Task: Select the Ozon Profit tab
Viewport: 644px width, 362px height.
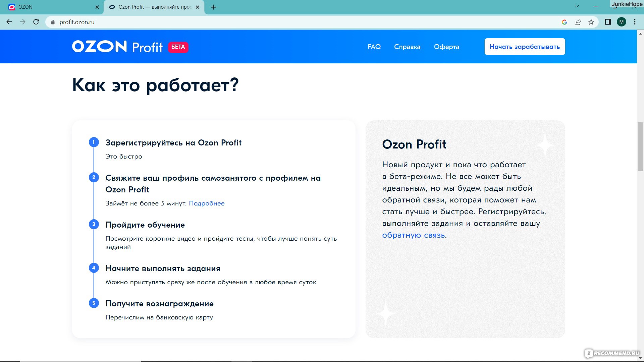Action: 154,7
